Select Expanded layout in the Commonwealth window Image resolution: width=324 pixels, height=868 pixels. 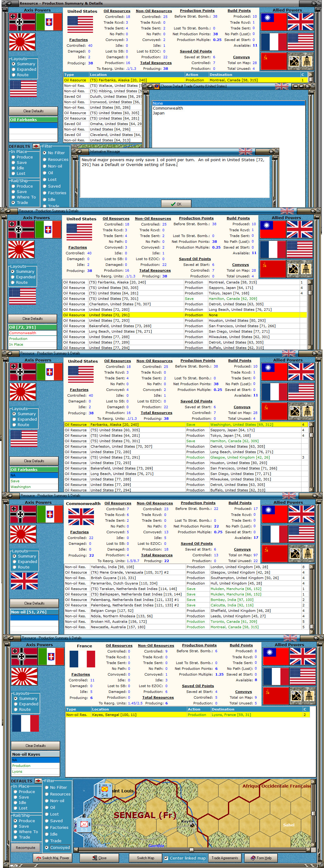click(25, 562)
